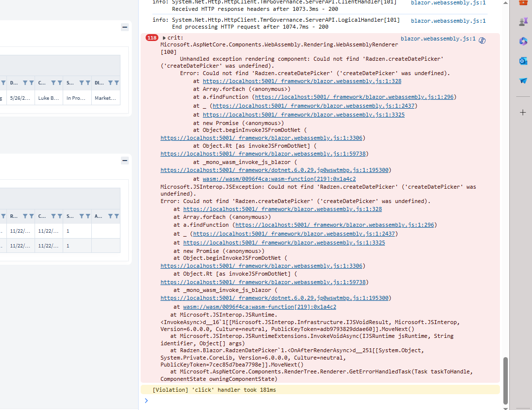Viewport: 532px width, 410px height.
Task: Click the console input prompt chevron
Action: click(x=146, y=401)
